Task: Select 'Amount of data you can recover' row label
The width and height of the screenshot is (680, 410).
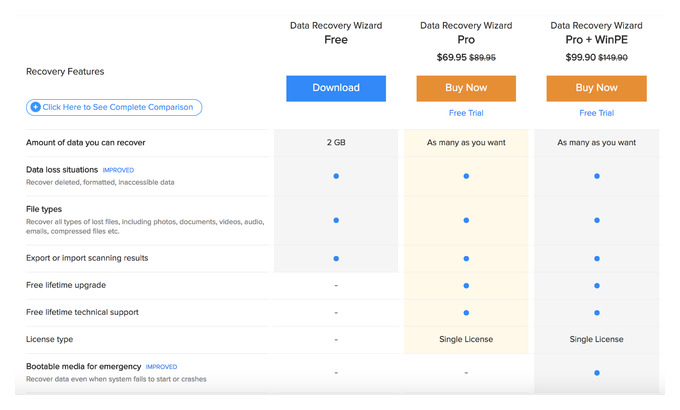Action: click(x=85, y=142)
